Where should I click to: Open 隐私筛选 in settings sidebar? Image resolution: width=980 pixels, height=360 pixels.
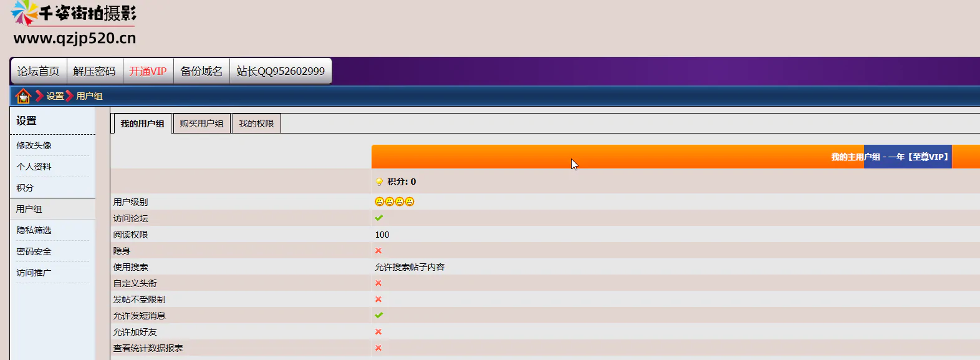pos(34,230)
